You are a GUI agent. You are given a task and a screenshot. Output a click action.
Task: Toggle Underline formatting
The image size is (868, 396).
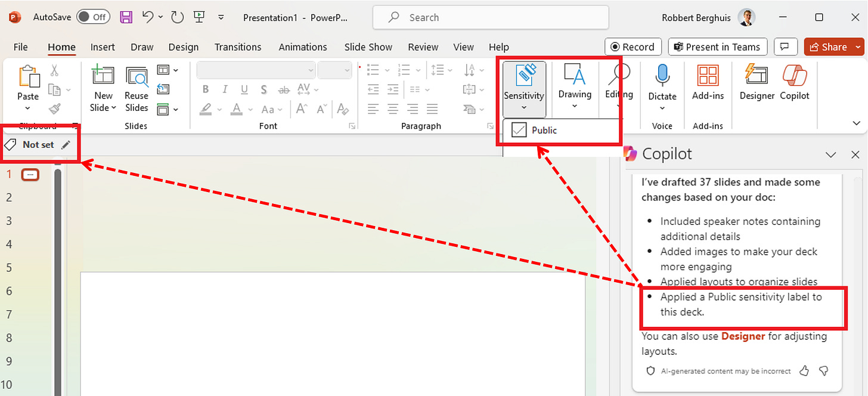pos(244,89)
